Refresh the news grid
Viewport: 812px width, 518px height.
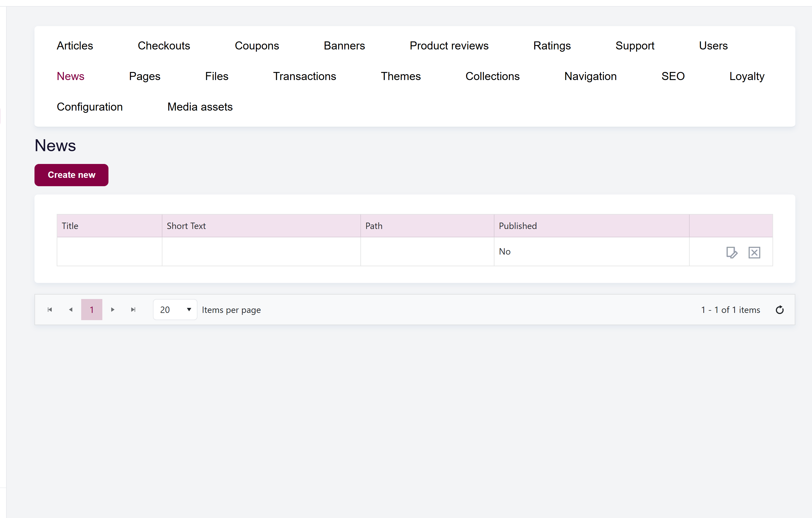[x=779, y=310]
